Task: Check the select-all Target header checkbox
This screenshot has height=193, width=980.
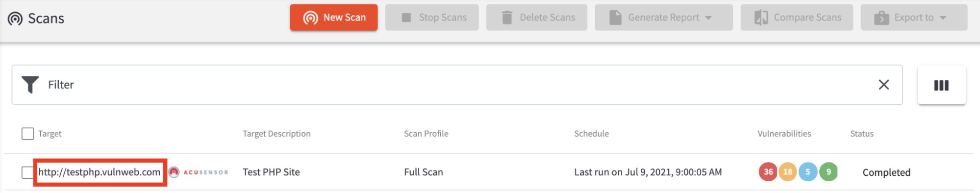Action: [x=28, y=134]
